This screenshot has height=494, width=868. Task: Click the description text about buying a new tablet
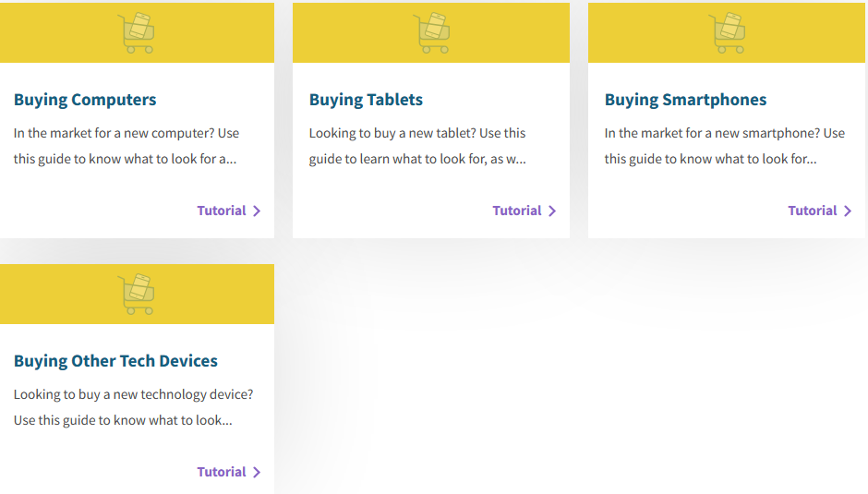coord(417,146)
